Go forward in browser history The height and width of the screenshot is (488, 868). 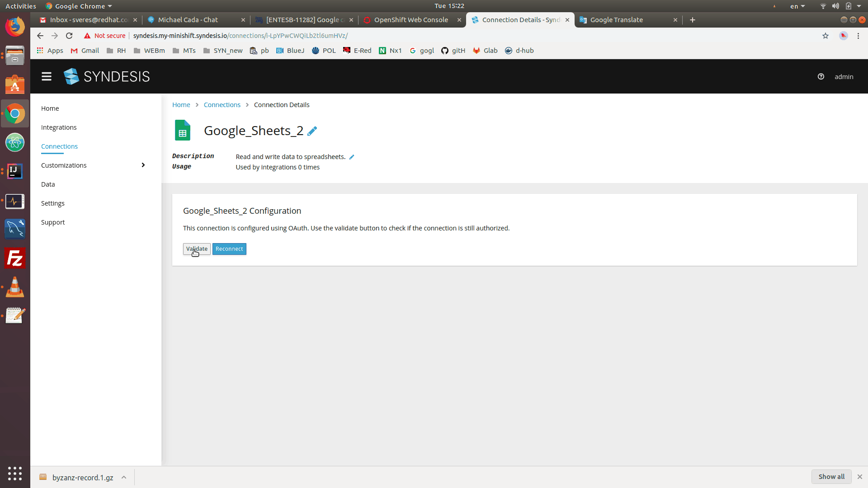pyautogui.click(x=55, y=36)
